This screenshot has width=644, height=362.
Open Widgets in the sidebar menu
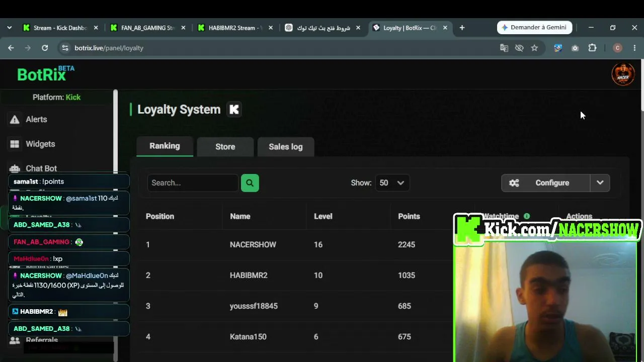(x=40, y=144)
